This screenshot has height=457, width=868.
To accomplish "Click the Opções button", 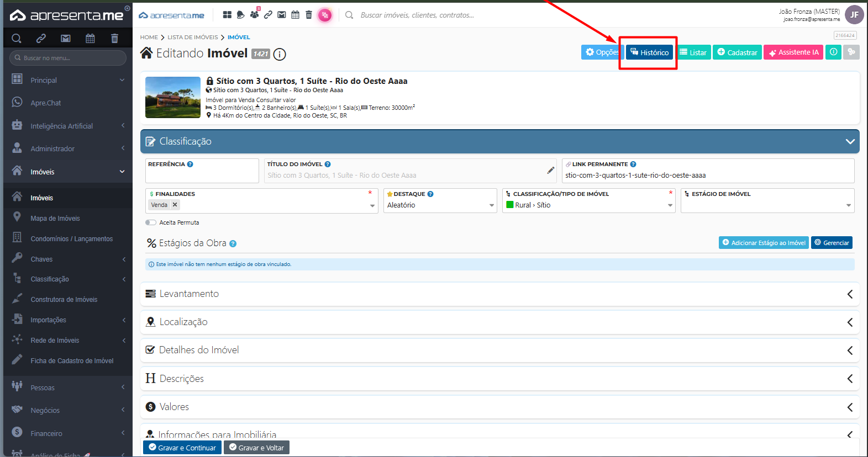I will [602, 52].
